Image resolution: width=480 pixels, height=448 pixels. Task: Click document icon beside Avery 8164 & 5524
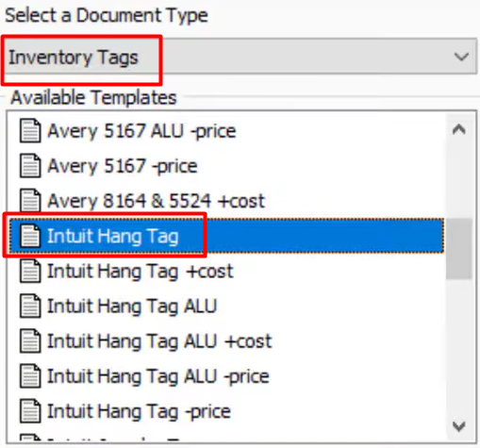coord(30,201)
